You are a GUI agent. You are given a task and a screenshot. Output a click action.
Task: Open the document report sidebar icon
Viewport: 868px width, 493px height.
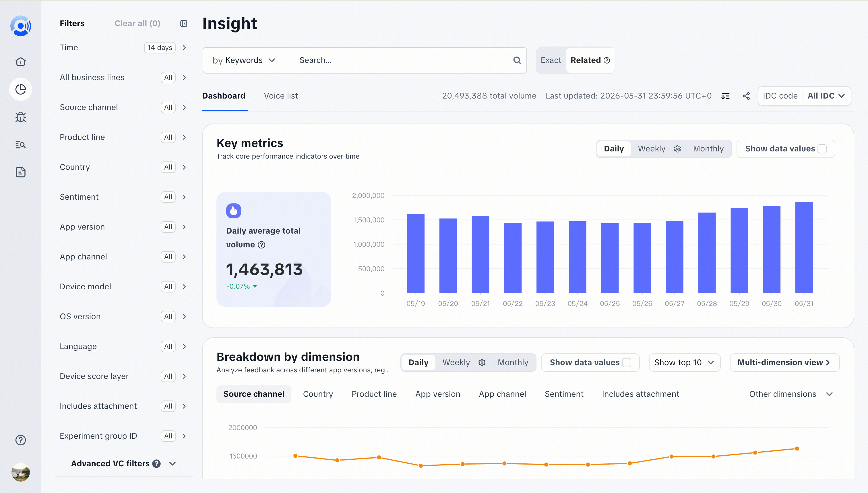coord(21,172)
